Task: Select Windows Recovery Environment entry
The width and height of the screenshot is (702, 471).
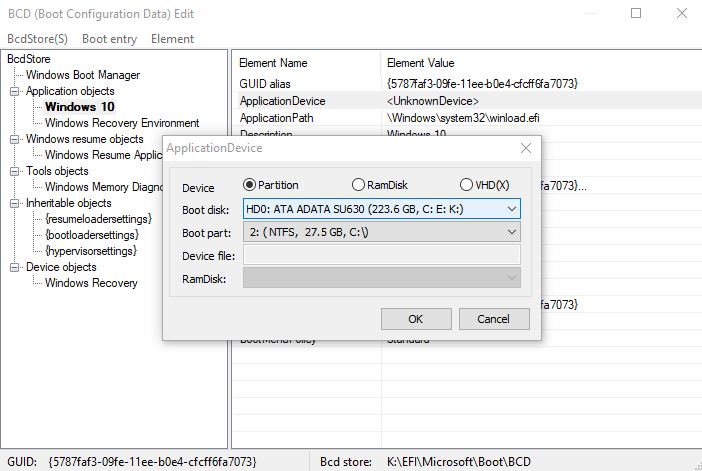Action: coord(122,123)
